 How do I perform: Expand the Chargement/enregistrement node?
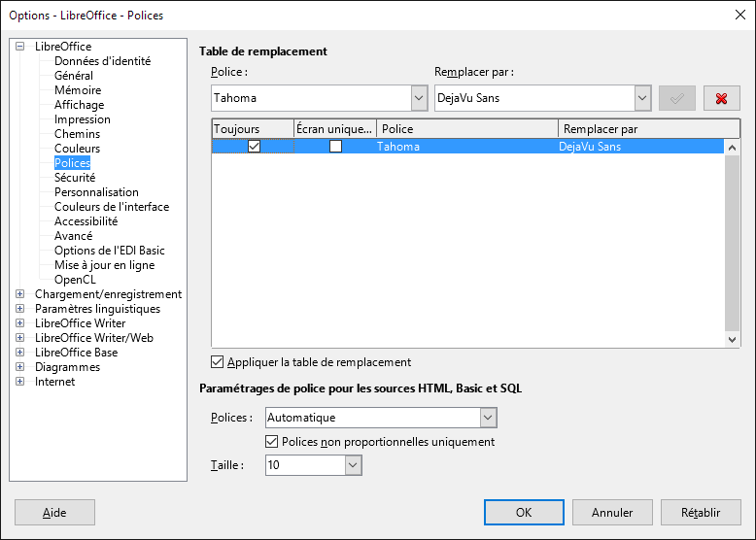tap(19, 294)
